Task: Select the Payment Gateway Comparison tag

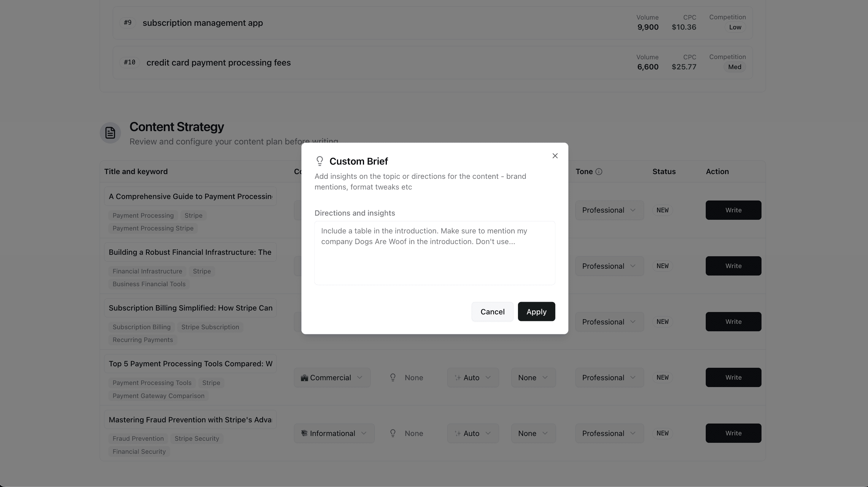Action: point(158,396)
